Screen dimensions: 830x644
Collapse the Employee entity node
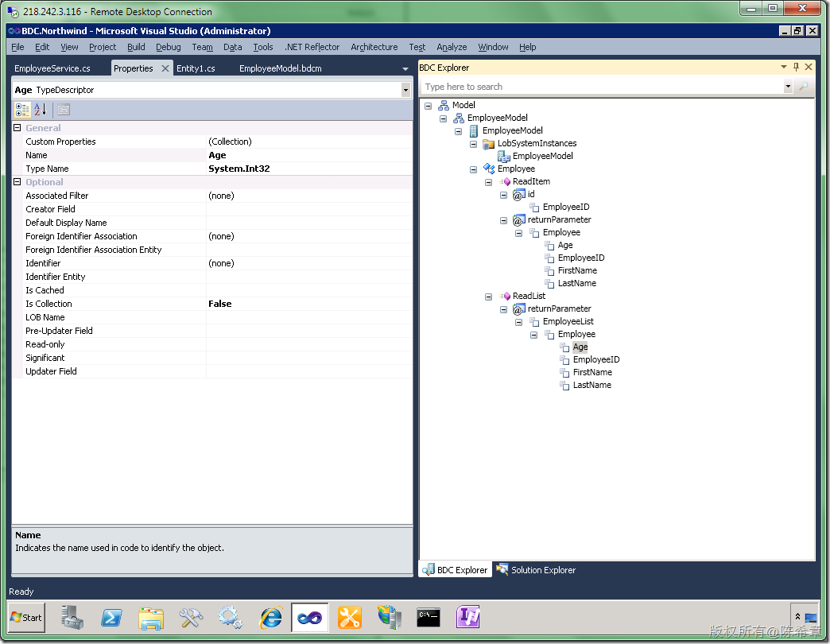474,169
